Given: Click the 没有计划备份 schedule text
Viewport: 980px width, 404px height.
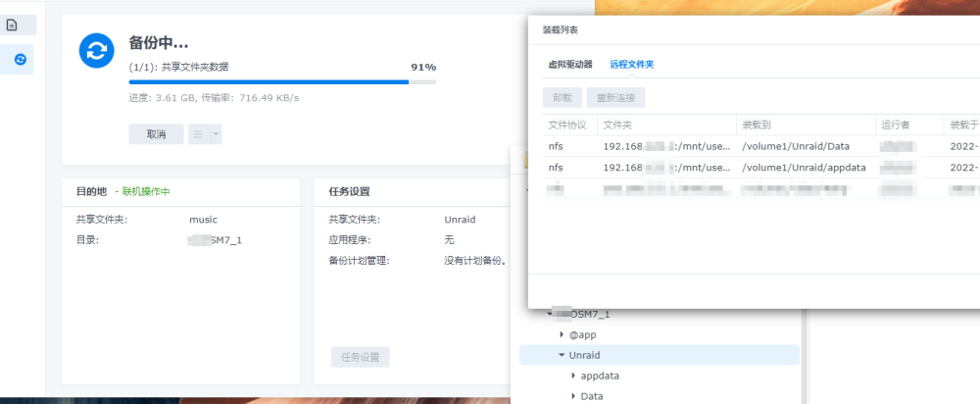Looking at the screenshot, I should 475,260.
